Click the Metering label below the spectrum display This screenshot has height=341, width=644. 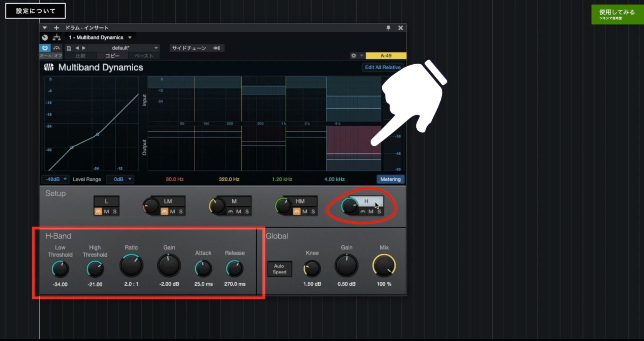(x=390, y=179)
